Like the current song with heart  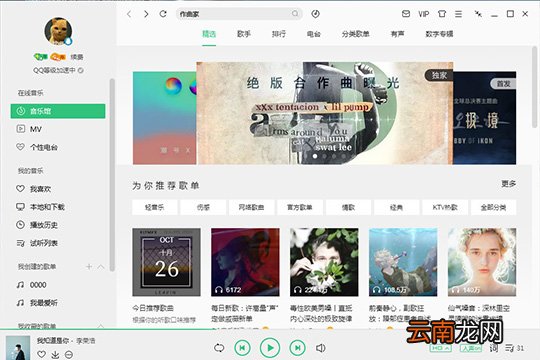pos(42,354)
